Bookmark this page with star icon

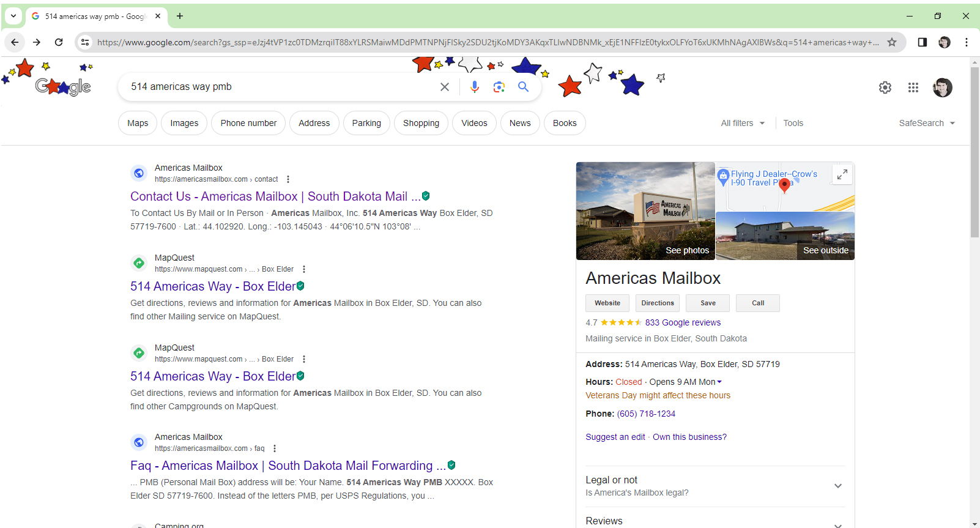click(892, 42)
